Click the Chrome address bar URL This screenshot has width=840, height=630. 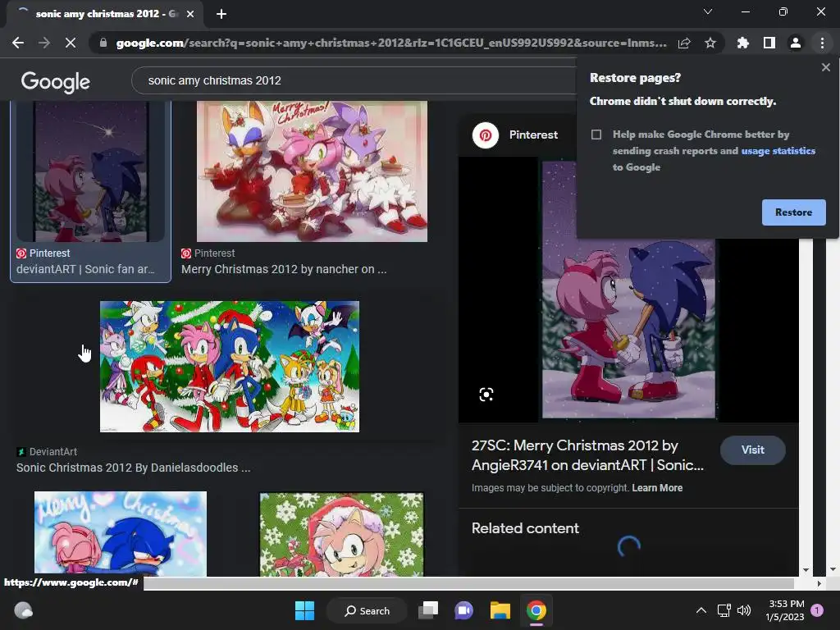pyautogui.click(x=391, y=43)
